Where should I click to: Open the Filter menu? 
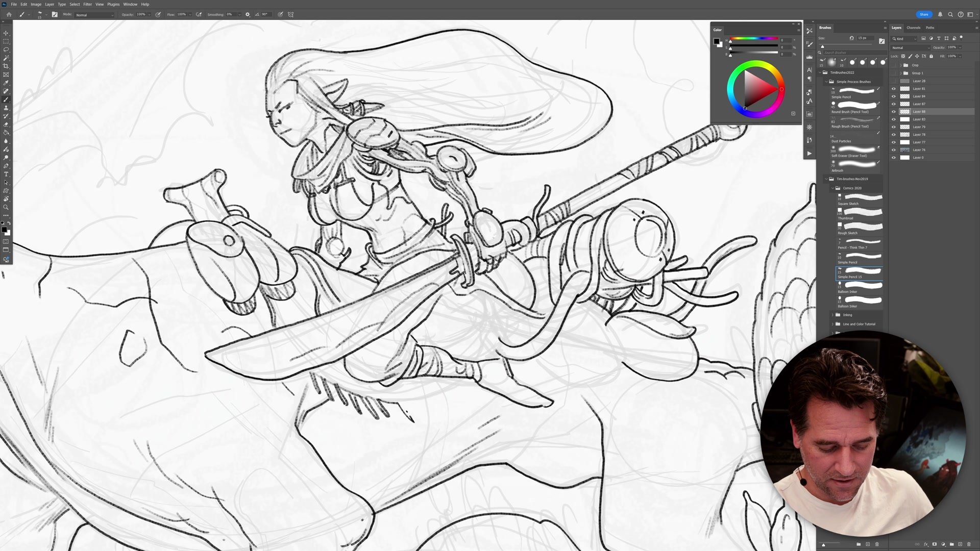87,4
